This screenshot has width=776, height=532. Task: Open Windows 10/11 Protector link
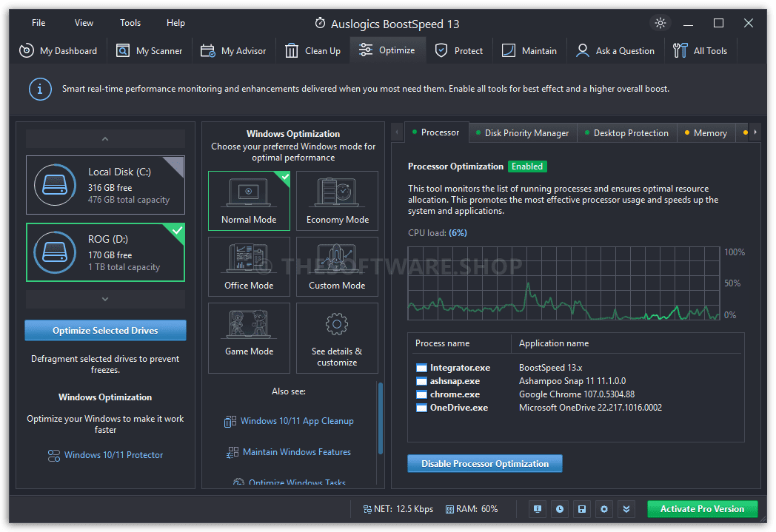113,455
